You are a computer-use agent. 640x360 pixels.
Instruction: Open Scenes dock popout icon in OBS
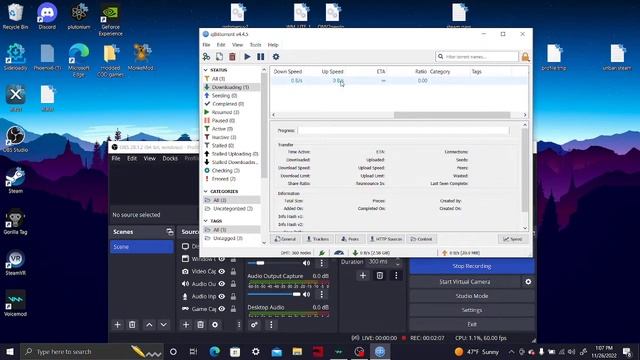point(170,232)
